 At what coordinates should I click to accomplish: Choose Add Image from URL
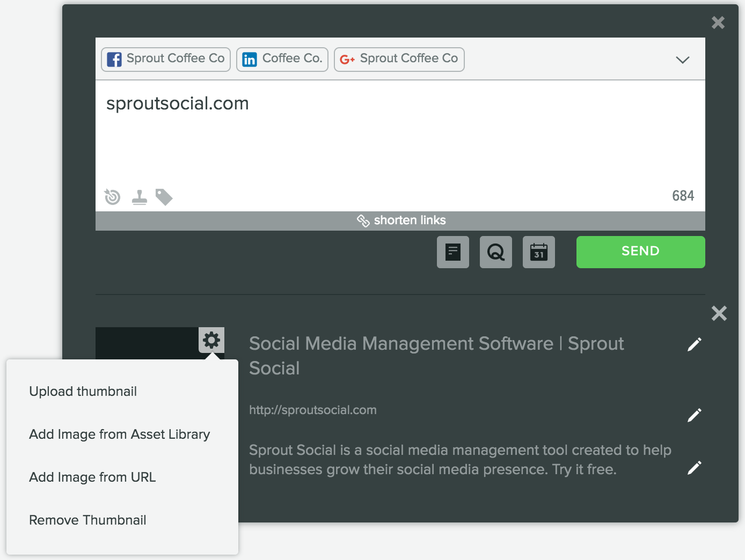tap(92, 477)
